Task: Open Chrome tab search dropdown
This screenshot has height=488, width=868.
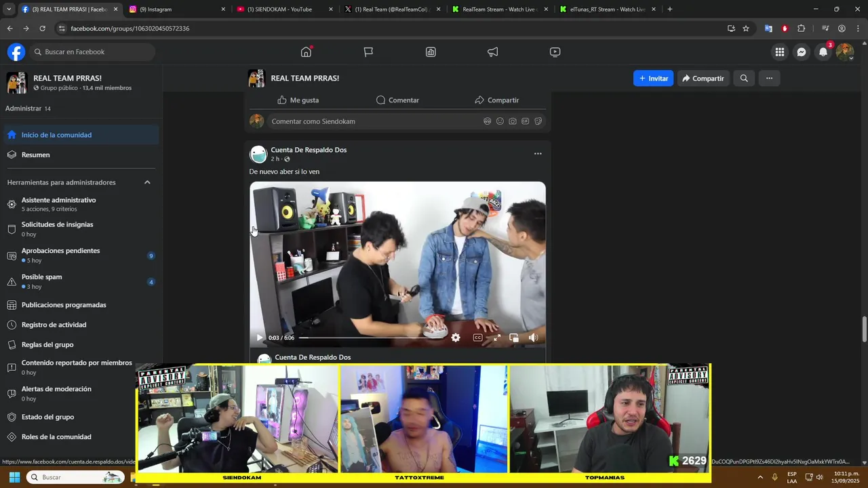Action: click(x=9, y=9)
